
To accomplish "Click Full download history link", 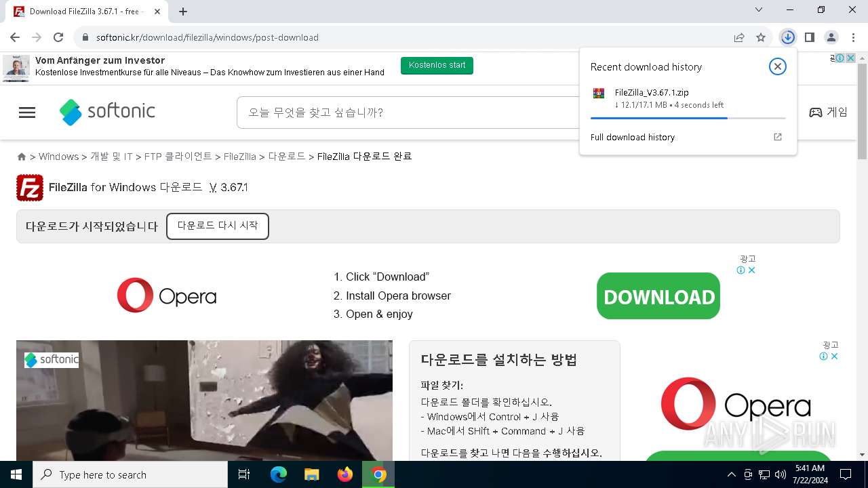I will 632,137.
